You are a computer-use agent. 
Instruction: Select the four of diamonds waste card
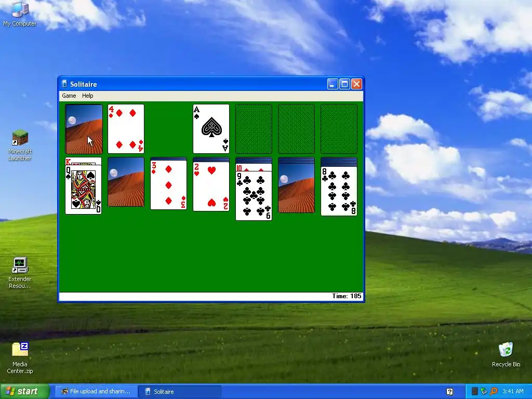click(126, 129)
